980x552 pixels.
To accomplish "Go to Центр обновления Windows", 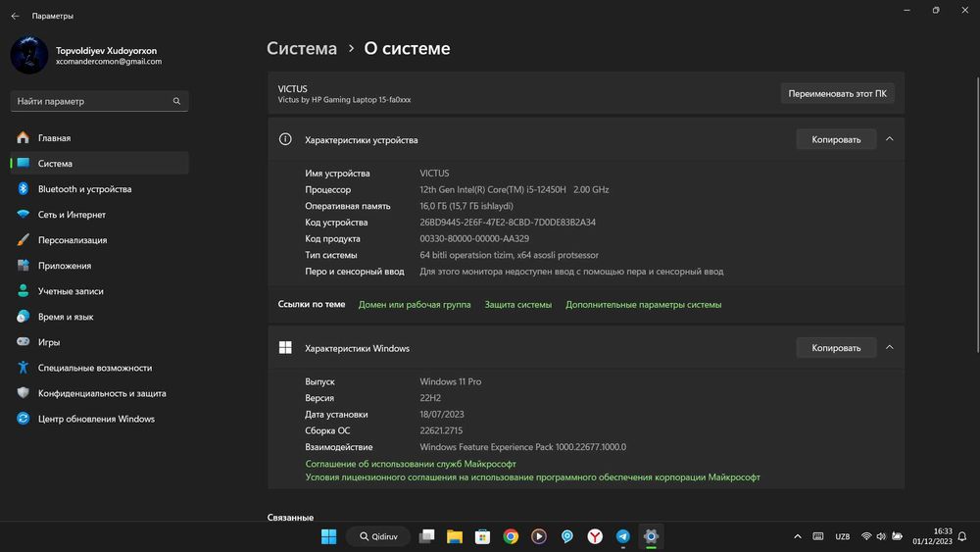I will tap(99, 419).
